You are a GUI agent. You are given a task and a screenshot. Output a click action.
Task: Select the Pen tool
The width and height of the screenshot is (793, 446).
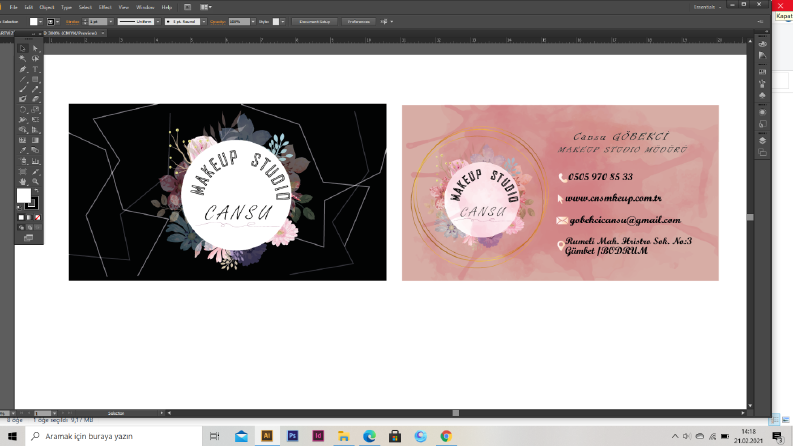click(23, 69)
